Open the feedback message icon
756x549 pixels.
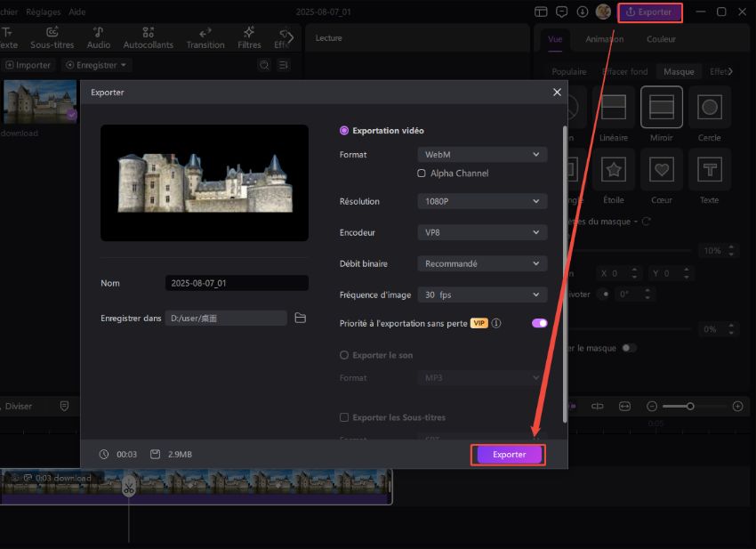point(562,12)
